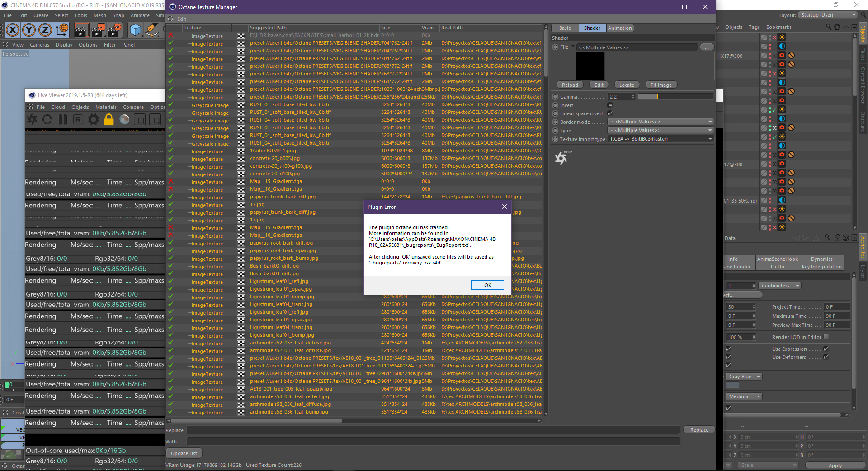Screen dimensions: 868x471
Task: Click the Replace button
Action: coord(699,430)
